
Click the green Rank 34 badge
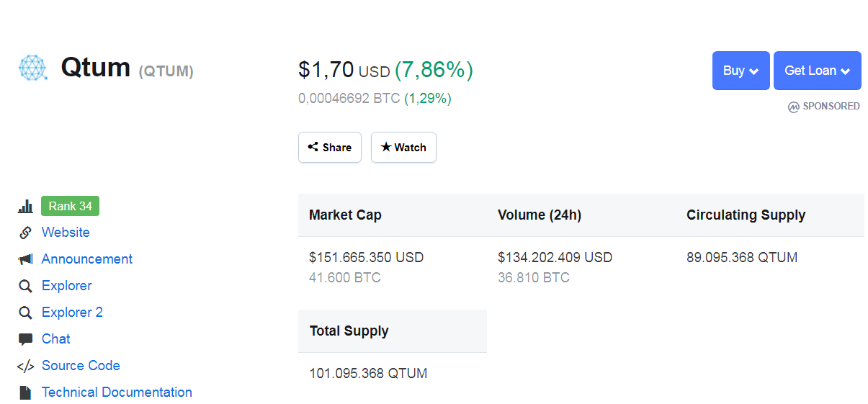tap(70, 207)
